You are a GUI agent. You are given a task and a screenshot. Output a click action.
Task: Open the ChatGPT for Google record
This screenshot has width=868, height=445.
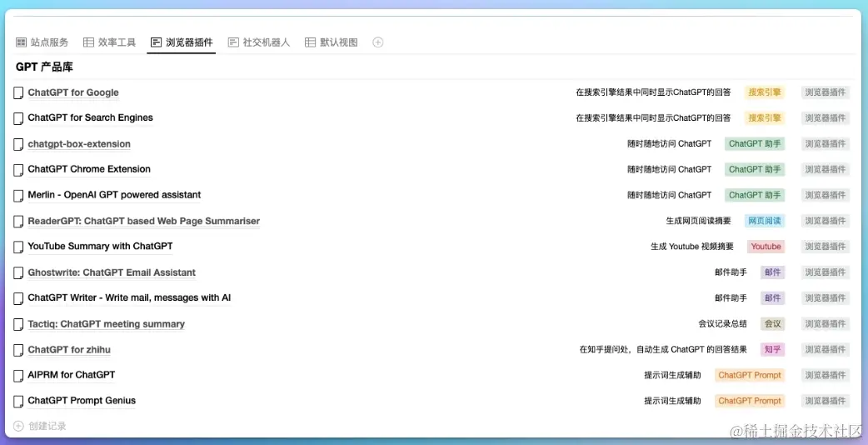coord(73,92)
